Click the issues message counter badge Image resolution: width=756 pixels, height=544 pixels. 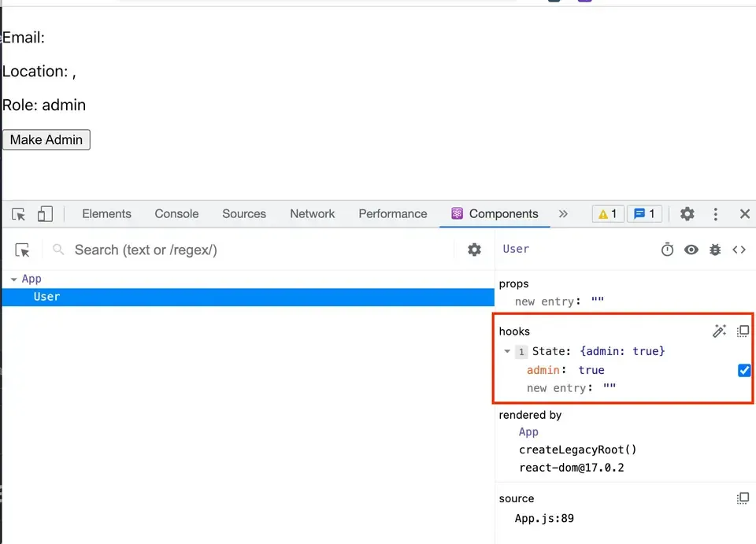644,213
